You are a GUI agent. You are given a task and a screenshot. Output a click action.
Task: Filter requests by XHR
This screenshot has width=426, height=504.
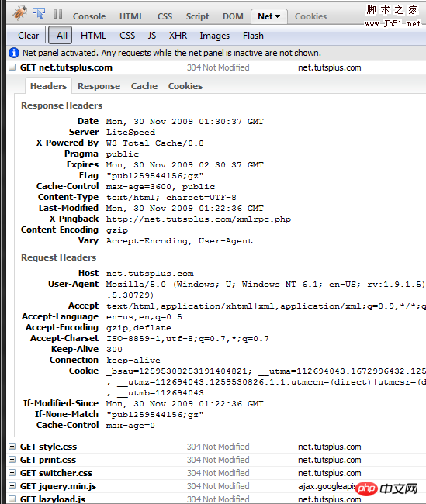[x=178, y=36]
